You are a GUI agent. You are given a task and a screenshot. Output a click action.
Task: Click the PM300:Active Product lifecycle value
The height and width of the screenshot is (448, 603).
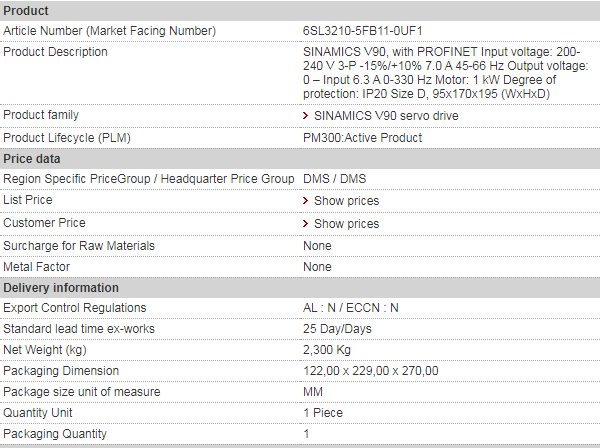click(x=362, y=138)
